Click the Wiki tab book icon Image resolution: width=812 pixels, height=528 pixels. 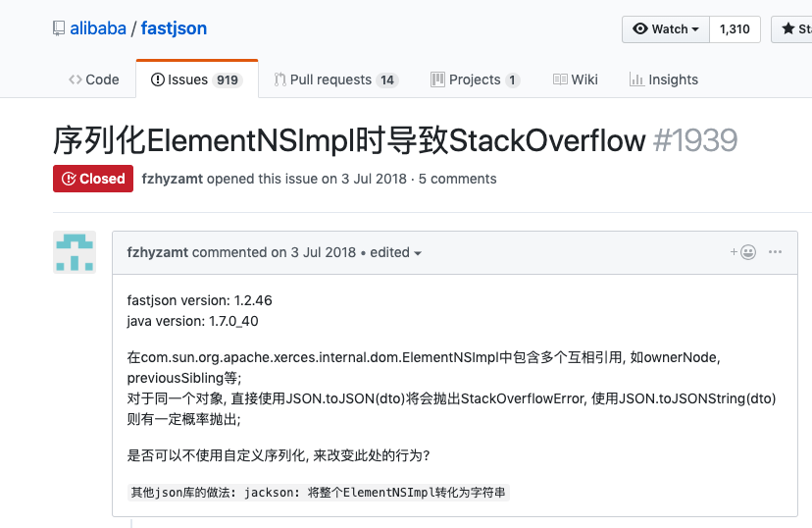(x=560, y=79)
